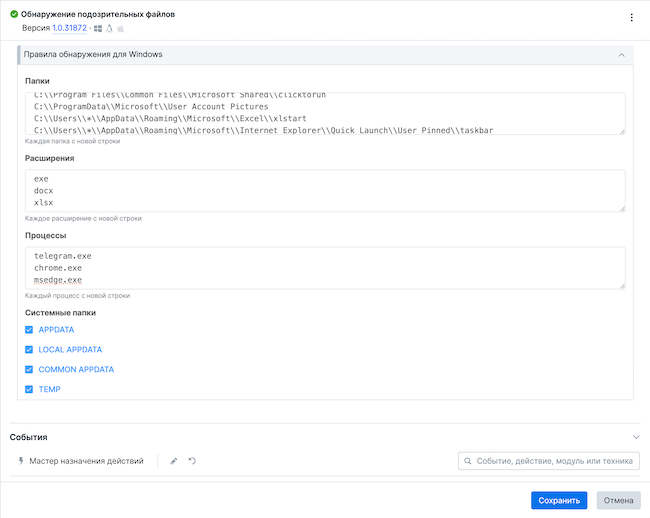Click the Отмена button
The height and width of the screenshot is (518, 650).
pos(618,500)
